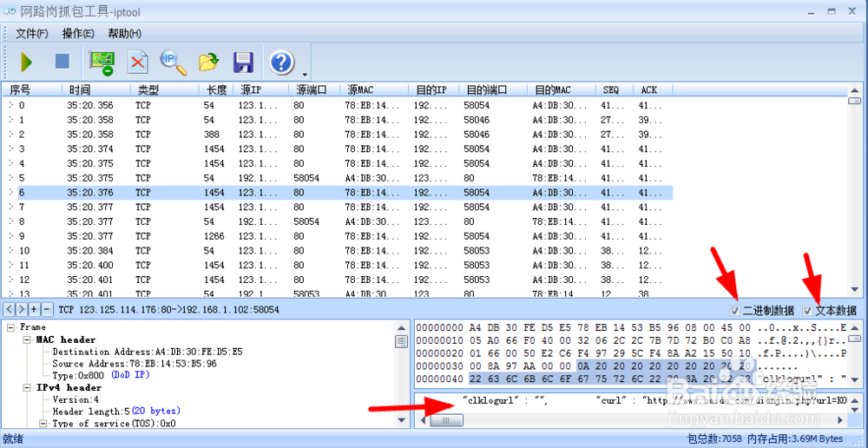Image resolution: width=868 pixels, height=448 pixels.
Task: Expand all tree nodes with + button
Action: (35, 310)
